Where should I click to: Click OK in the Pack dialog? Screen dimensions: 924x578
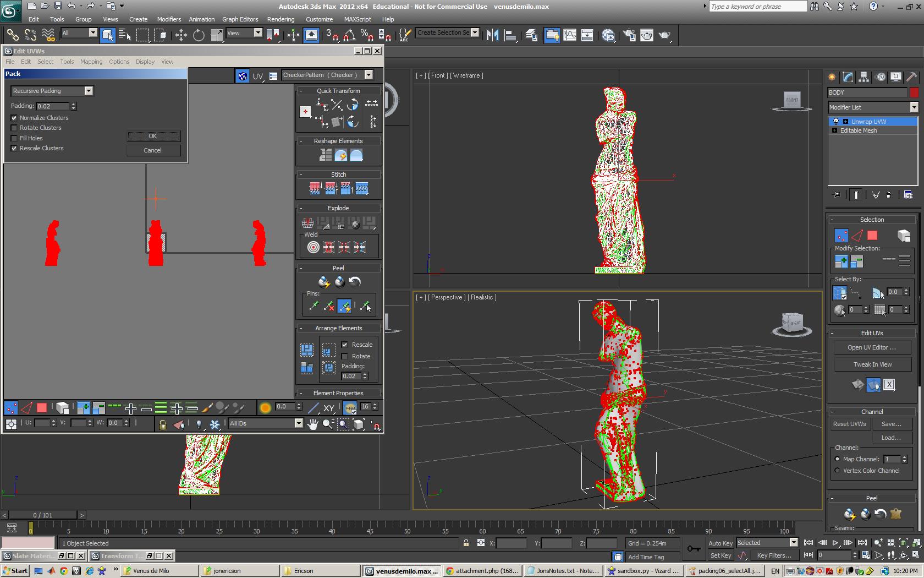point(153,136)
